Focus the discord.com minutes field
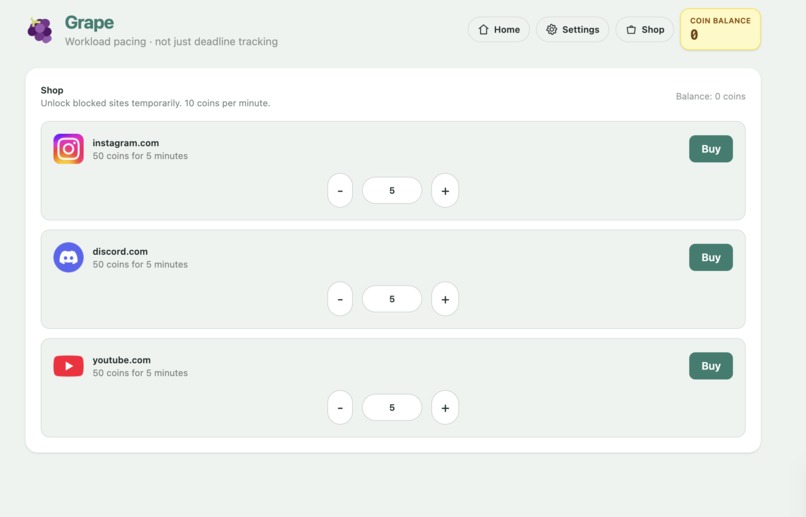 tap(392, 299)
